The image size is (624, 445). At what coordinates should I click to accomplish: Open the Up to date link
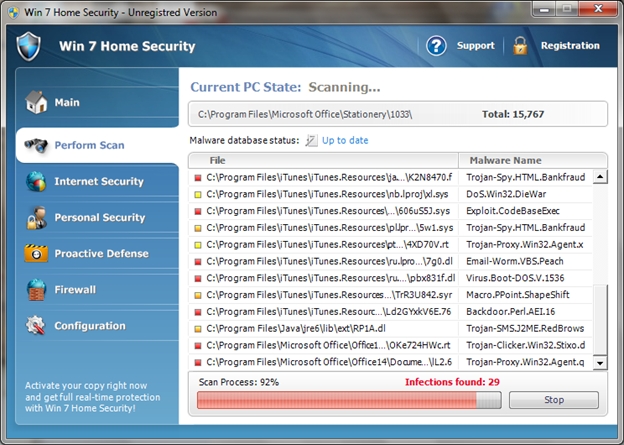(345, 141)
